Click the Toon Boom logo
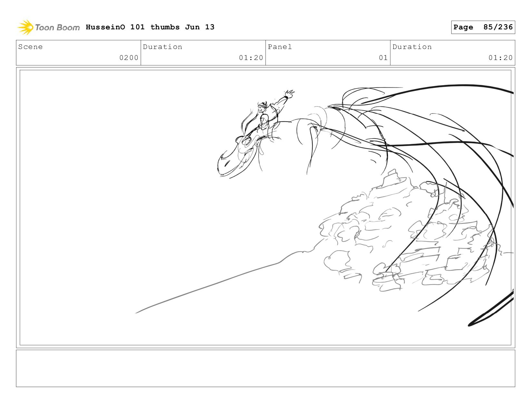The width and height of the screenshot is (532, 411). (x=48, y=27)
